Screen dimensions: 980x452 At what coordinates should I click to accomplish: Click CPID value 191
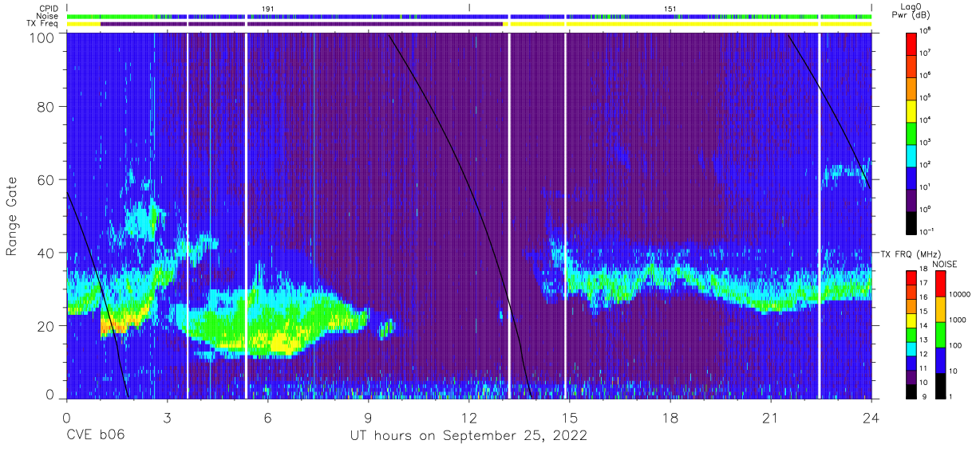[x=268, y=8]
